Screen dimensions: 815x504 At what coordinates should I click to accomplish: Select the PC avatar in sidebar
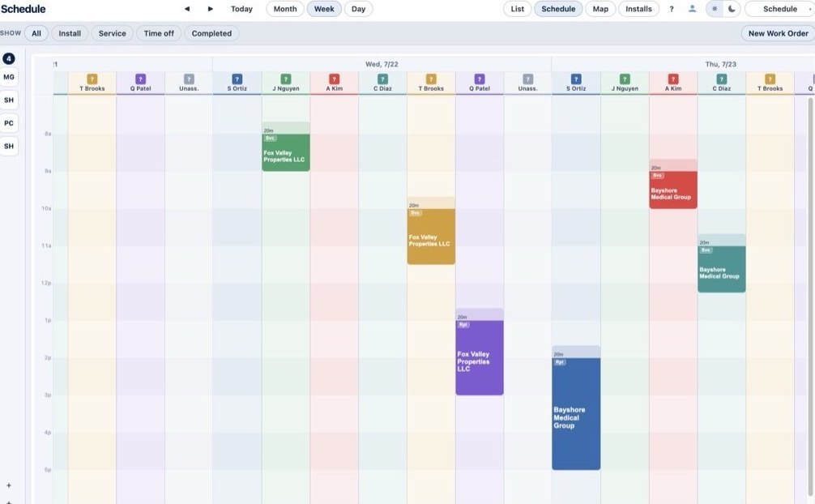pyautogui.click(x=9, y=123)
